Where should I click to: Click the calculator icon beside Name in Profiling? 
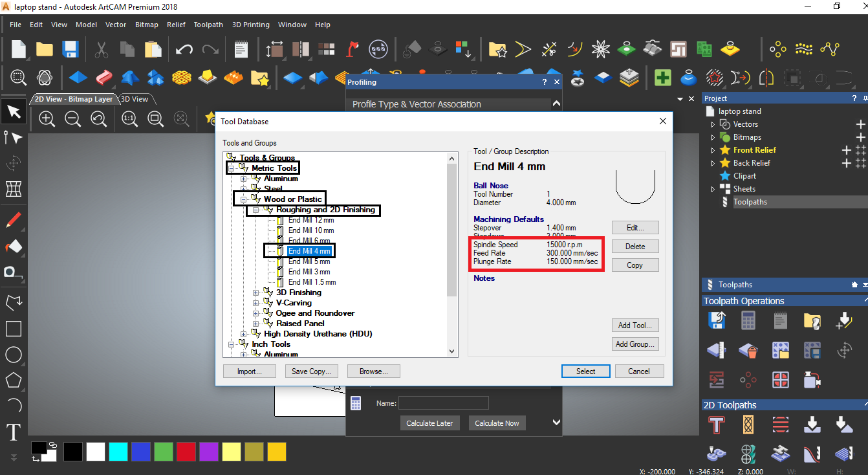click(x=355, y=403)
